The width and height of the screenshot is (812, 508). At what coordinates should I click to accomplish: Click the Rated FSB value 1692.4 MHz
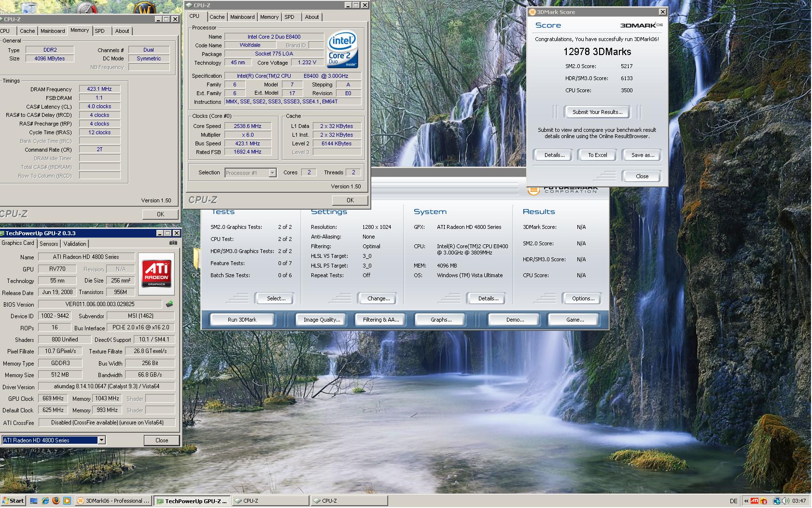(x=247, y=152)
